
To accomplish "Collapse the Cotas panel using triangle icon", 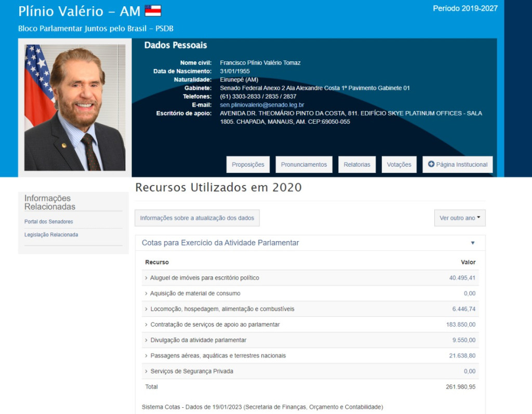I will [472, 243].
